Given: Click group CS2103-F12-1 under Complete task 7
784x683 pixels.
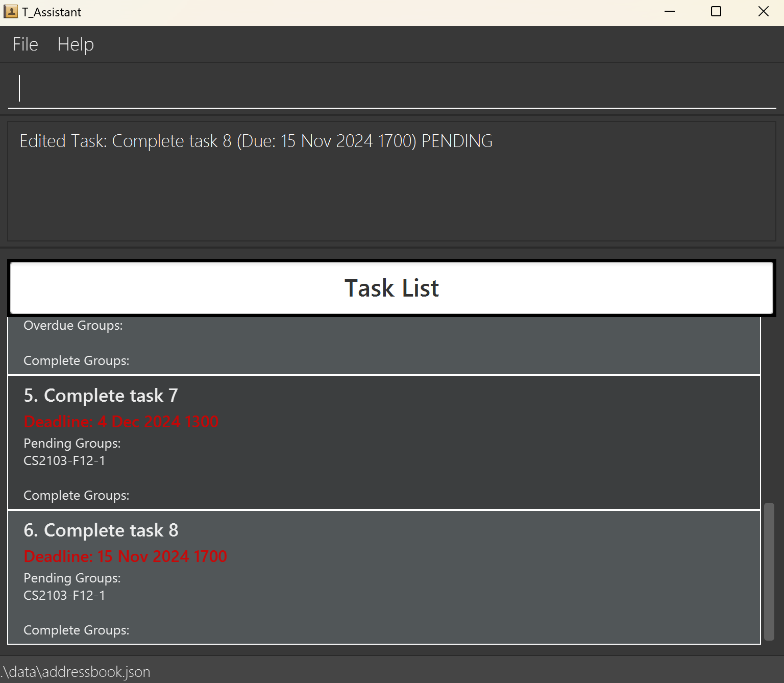Looking at the screenshot, I should tap(64, 461).
